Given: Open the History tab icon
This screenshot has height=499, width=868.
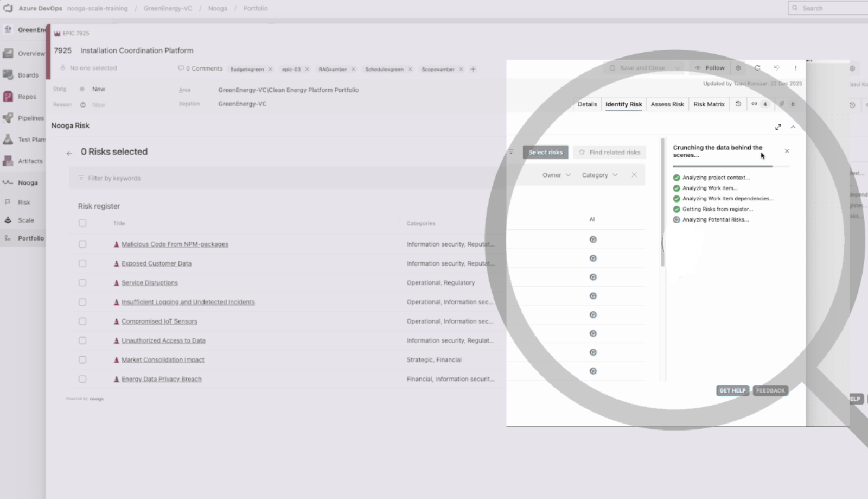Looking at the screenshot, I should [738, 104].
